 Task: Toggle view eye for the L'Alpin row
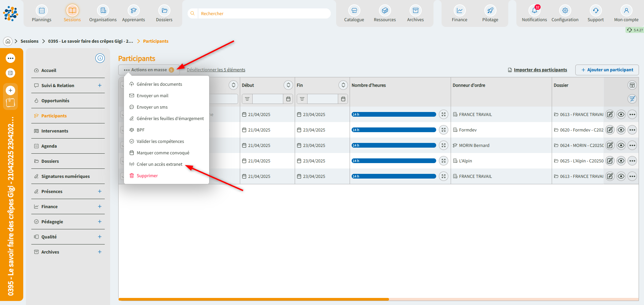621,161
